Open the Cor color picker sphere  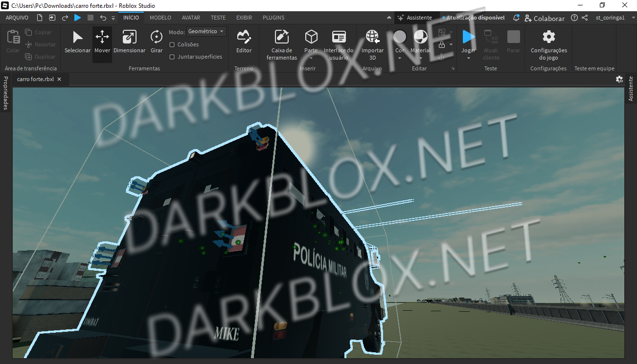[x=400, y=37]
